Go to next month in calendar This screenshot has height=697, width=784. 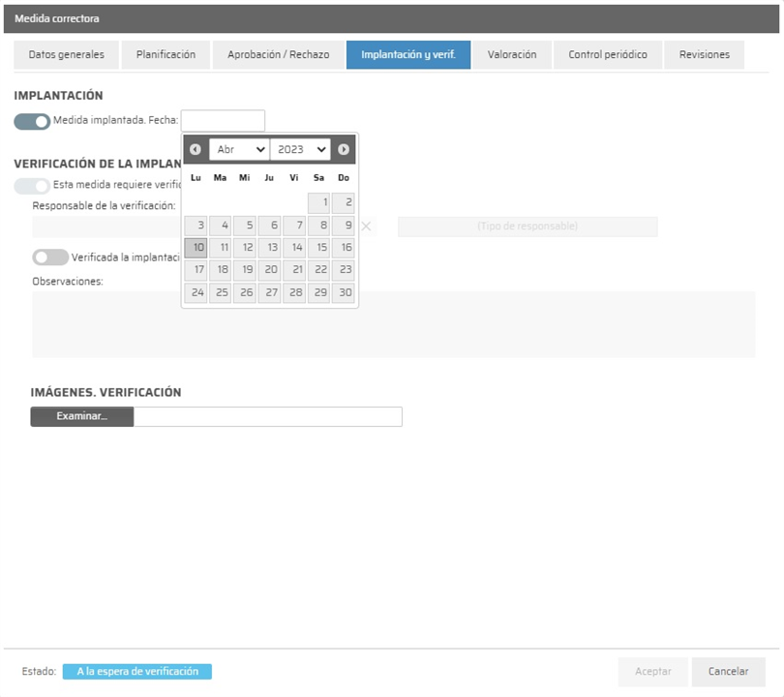click(344, 149)
